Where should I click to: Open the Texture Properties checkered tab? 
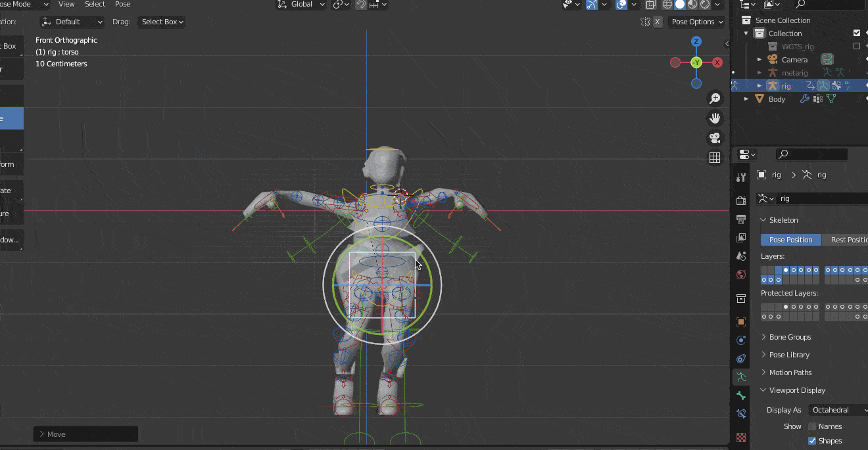(740, 437)
